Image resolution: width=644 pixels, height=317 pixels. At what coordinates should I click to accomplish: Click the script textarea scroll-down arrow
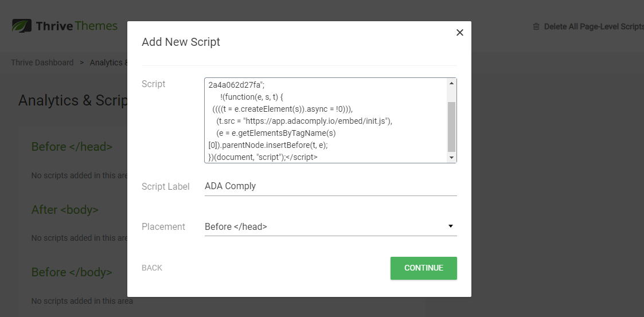(x=451, y=158)
